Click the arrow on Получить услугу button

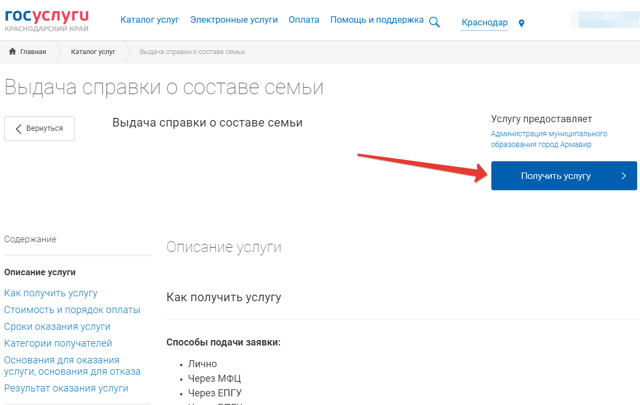(x=623, y=176)
